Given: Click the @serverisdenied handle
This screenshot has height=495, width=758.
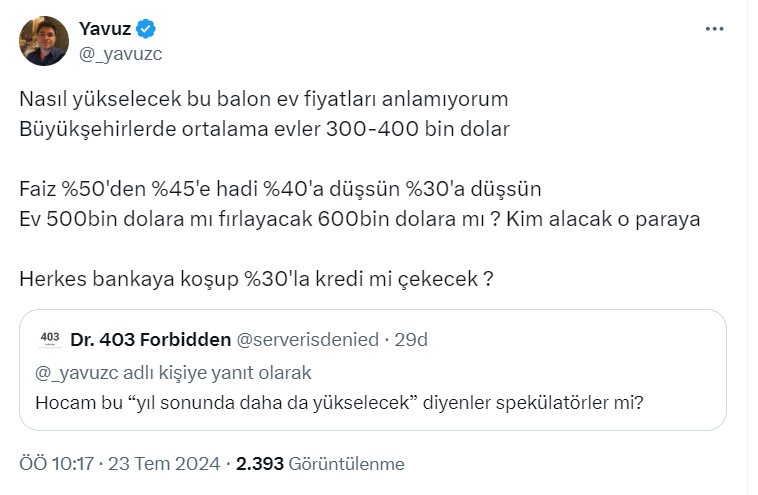Looking at the screenshot, I should click(307, 340).
